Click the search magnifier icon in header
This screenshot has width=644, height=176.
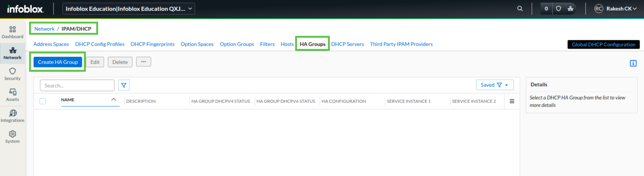coord(520,9)
